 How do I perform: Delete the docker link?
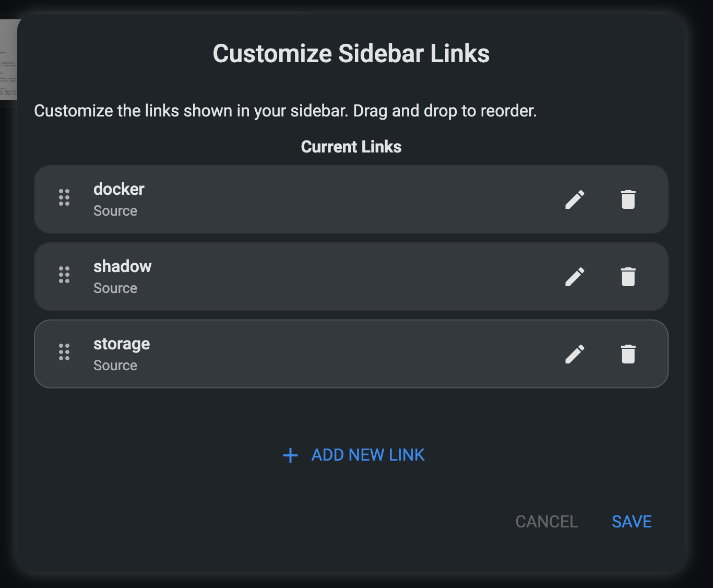pos(628,199)
